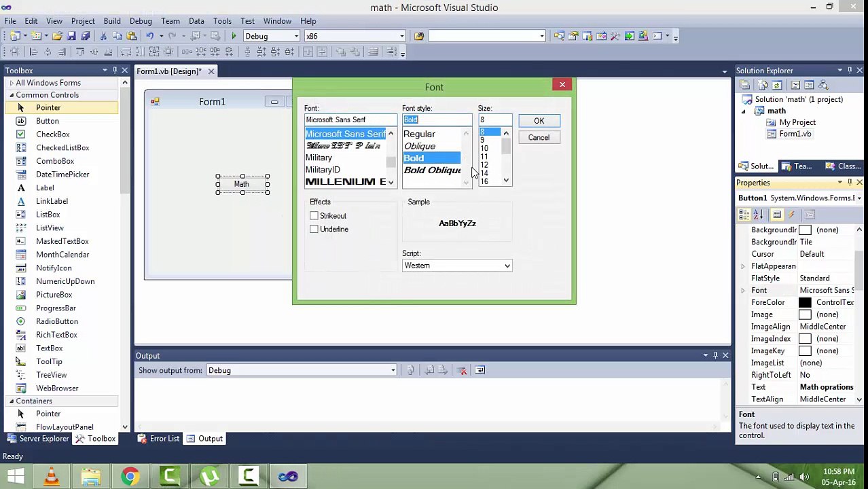This screenshot has height=489, width=868.
Task: Click the ForeColor black color swatch
Action: coord(805,303)
